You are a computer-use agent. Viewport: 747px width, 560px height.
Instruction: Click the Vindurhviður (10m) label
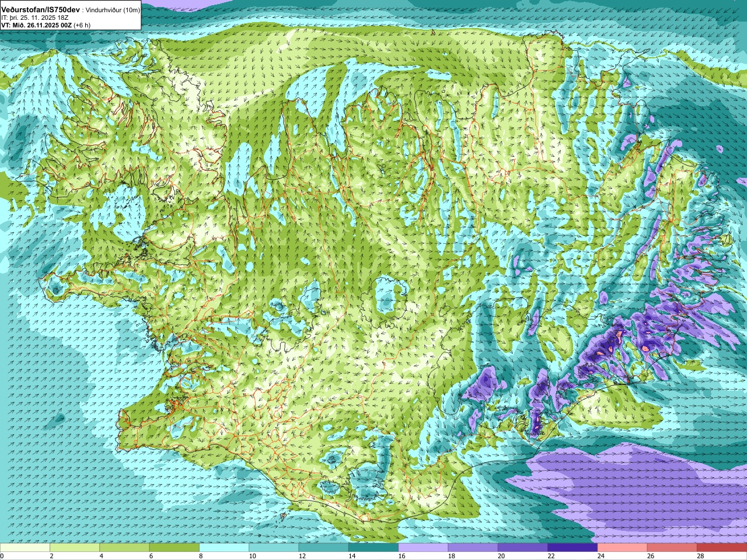click(x=113, y=10)
